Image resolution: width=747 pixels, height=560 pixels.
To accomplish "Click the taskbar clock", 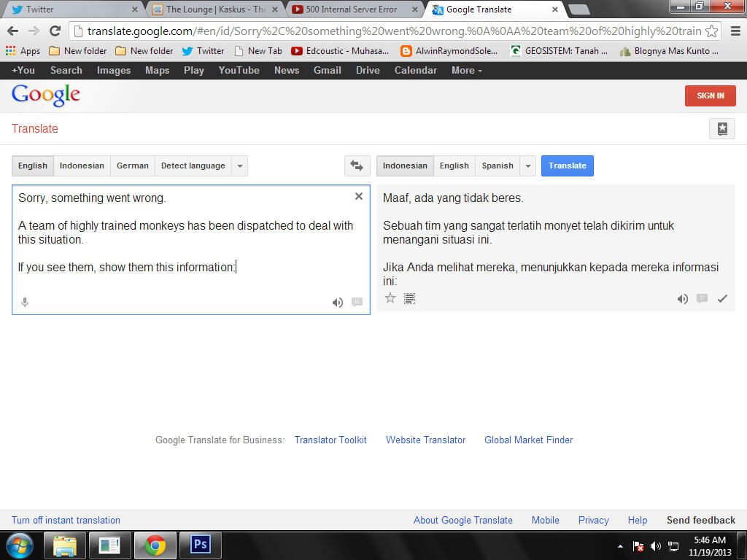I will tap(709, 546).
